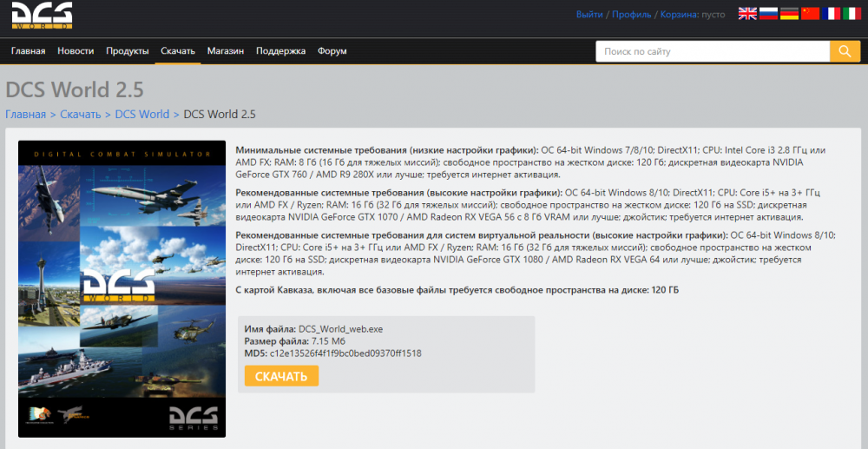Image resolution: width=868 pixels, height=449 pixels.
Task: Focus the Поиск по сайту search field
Action: point(713,51)
